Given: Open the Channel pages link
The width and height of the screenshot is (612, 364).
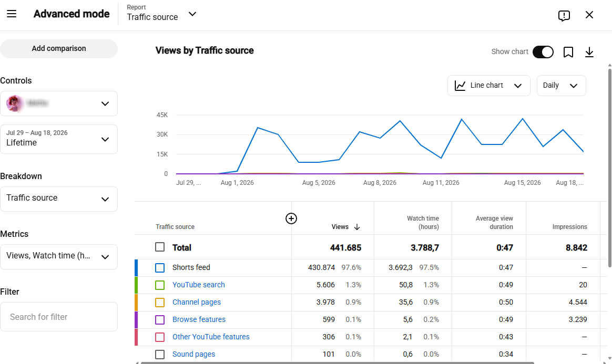Looking at the screenshot, I should tap(197, 302).
